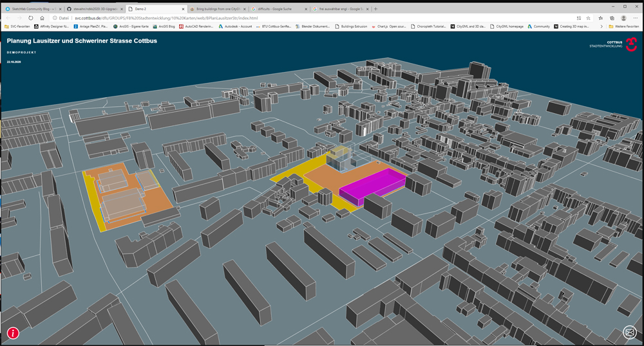Open Autodesk Community bookmark
The height and width of the screenshot is (346, 644).
click(x=538, y=26)
